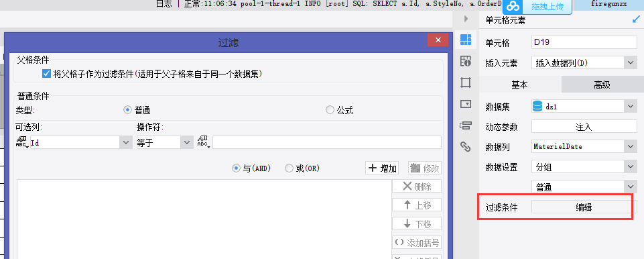Select the floating element square icon
Viewport: 644px width, 259px height.
click(x=465, y=83)
